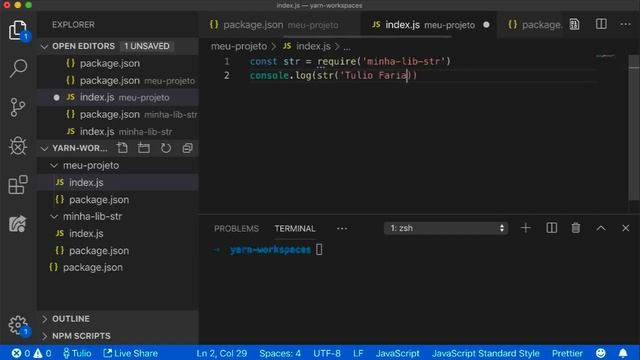Open the Explorer view in activity bar
The width and height of the screenshot is (640, 360).
pyautogui.click(x=18, y=30)
